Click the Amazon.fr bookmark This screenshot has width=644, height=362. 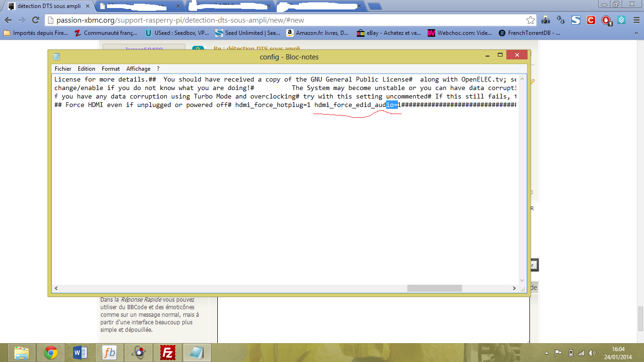[x=318, y=33]
